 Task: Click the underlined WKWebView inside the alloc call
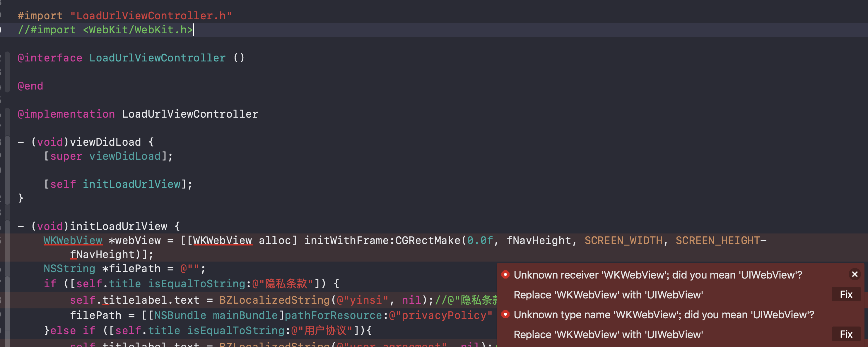(x=222, y=240)
